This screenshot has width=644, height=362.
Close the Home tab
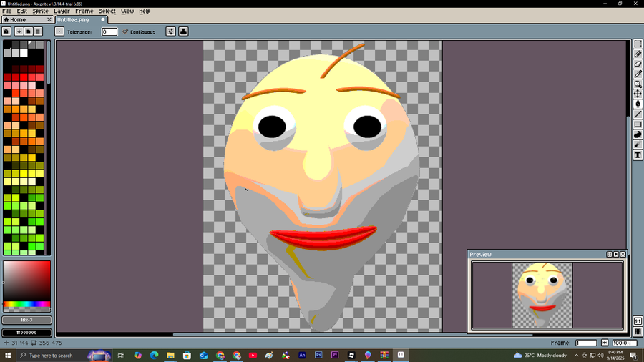[x=49, y=20]
